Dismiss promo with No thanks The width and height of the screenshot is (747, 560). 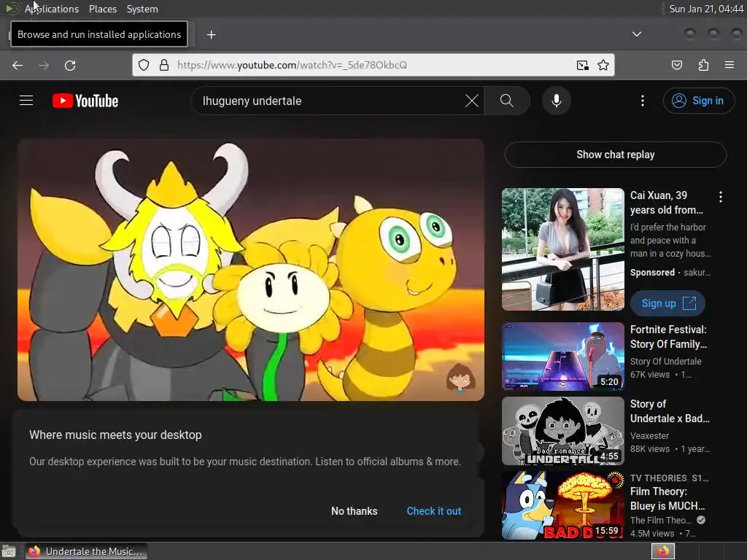coord(354,511)
